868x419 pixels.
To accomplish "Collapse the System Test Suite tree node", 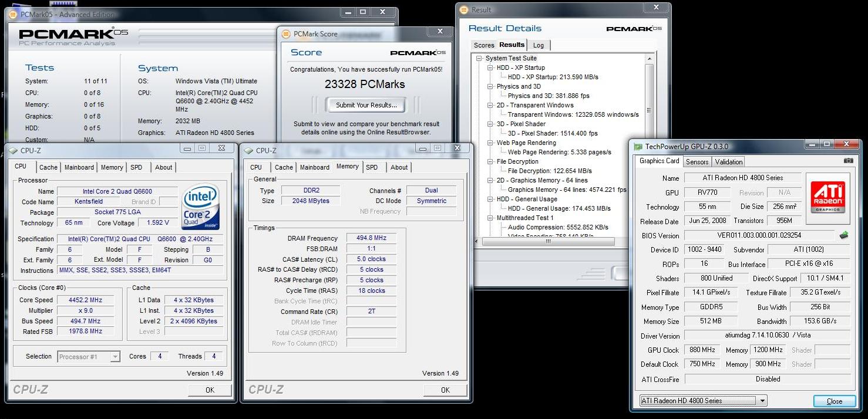I will (479, 58).
